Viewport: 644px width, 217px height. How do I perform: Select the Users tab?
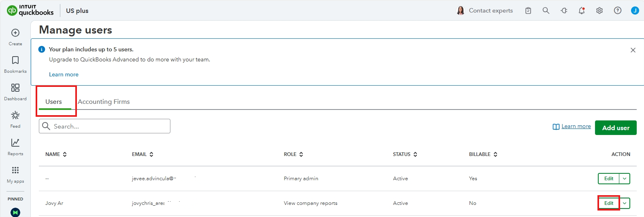click(x=54, y=102)
